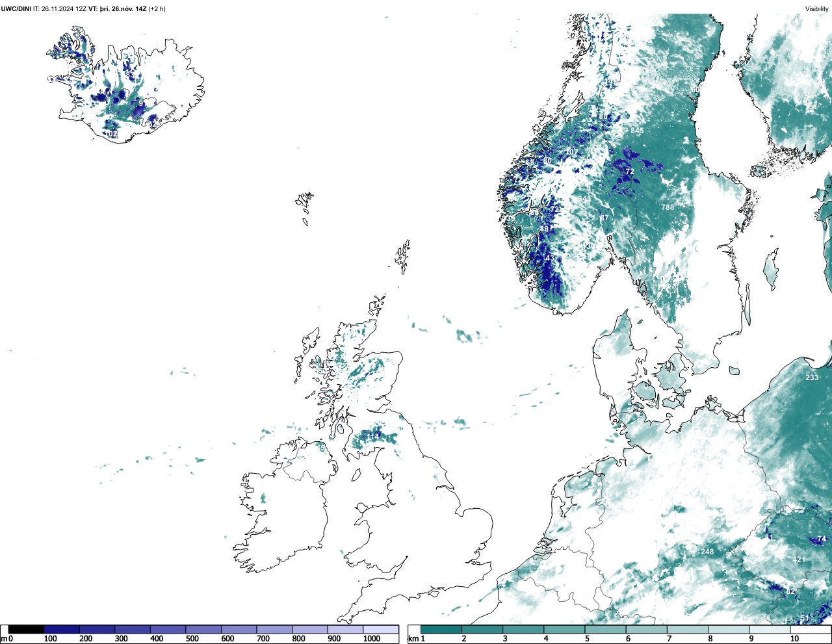This screenshot has height=644, width=832.
Task: Pick the 3–4 km legend swatch
Action: (523, 629)
